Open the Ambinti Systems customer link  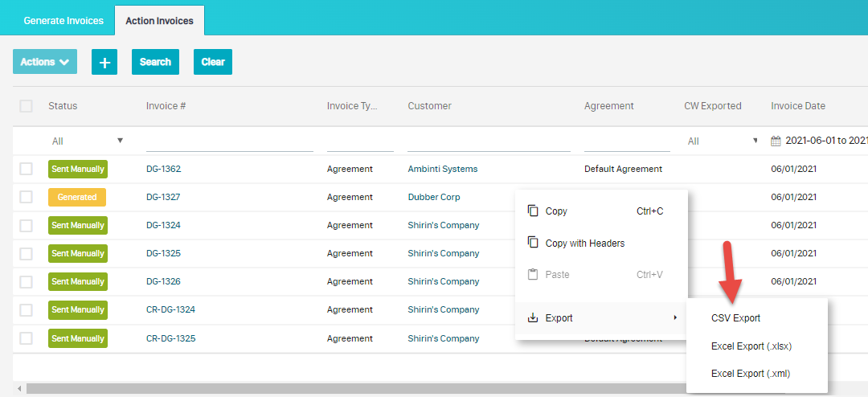(442, 169)
